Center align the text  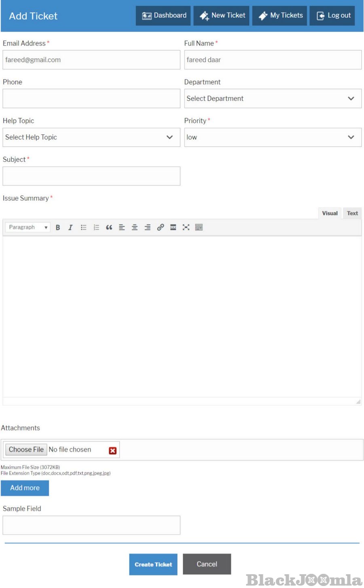click(x=135, y=227)
